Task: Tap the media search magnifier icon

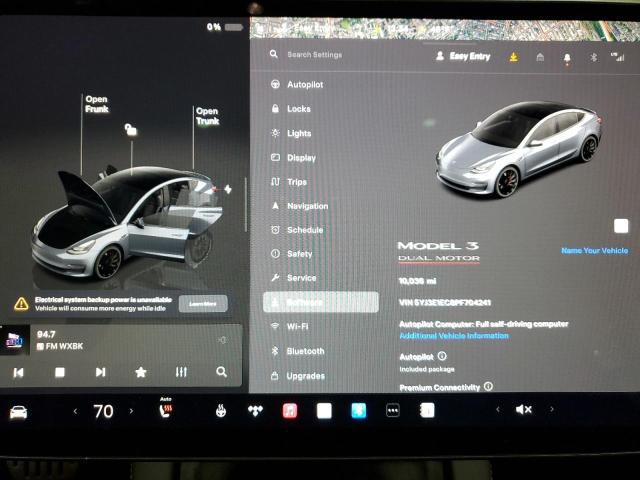Action: (221, 372)
